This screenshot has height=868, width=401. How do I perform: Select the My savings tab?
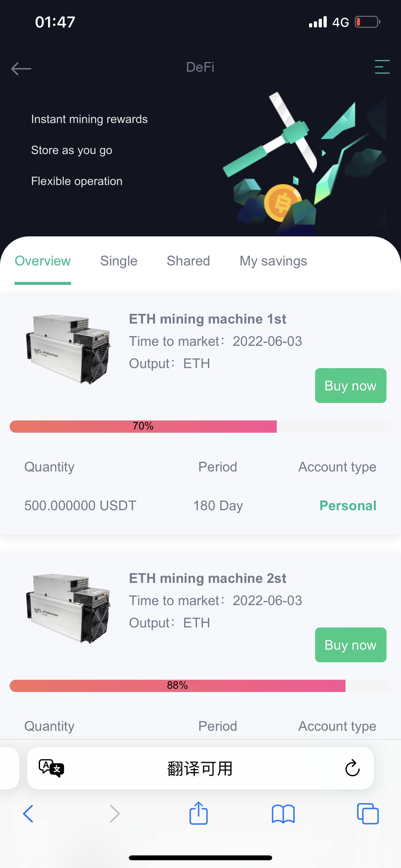[273, 261]
